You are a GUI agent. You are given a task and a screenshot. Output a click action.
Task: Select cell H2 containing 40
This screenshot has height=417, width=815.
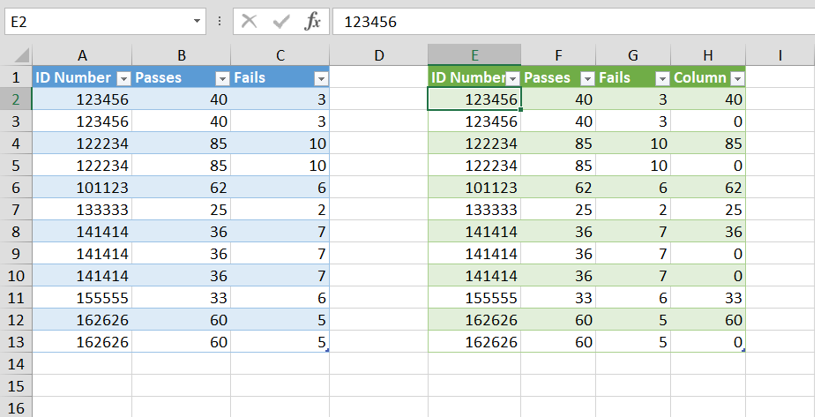708,99
